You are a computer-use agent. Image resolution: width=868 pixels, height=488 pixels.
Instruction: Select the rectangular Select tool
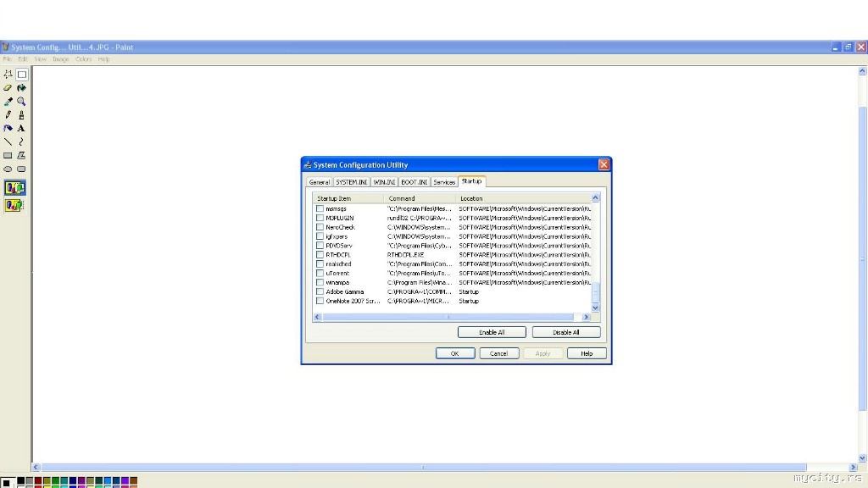21,75
